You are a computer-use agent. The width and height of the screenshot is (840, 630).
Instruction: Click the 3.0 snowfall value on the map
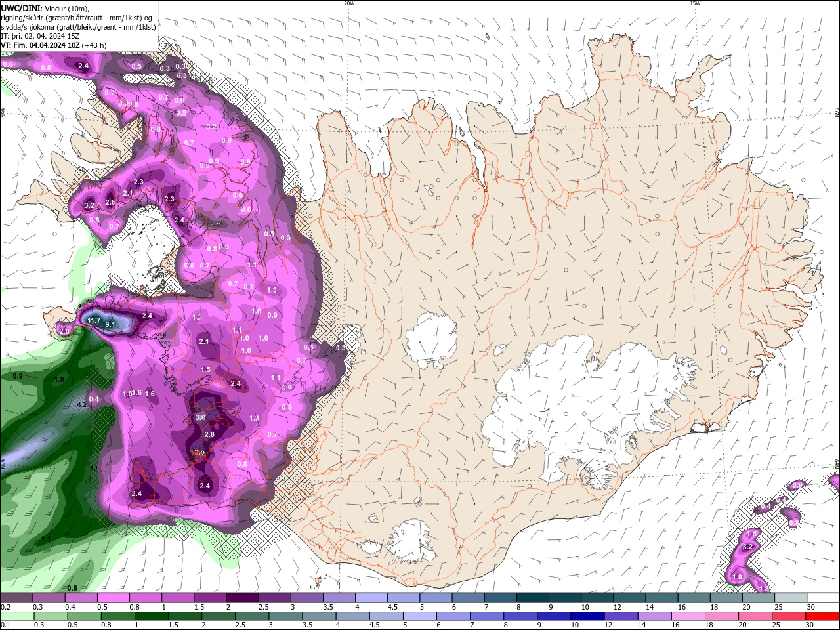[x=200, y=452]
